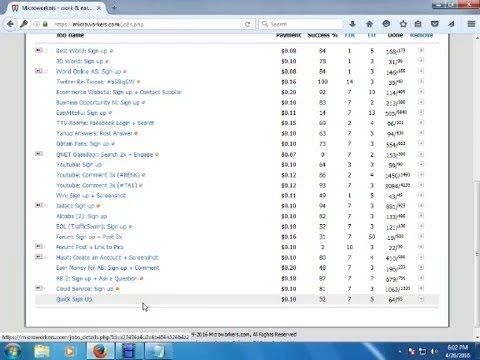The width and height of the screenshot is (480, 360).
Task: Open the '3D World: Sign up' job
Action: [x=79, y=61]
